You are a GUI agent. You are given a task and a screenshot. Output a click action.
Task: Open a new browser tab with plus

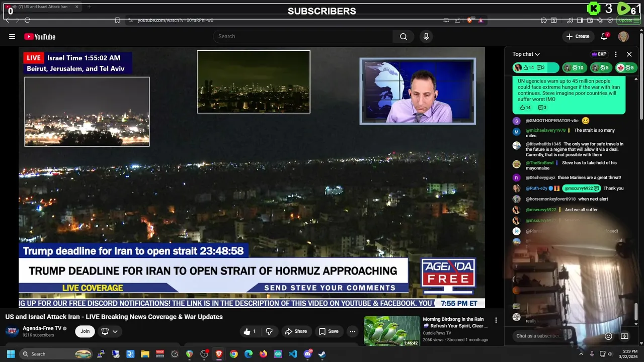[x=89, y=7]
